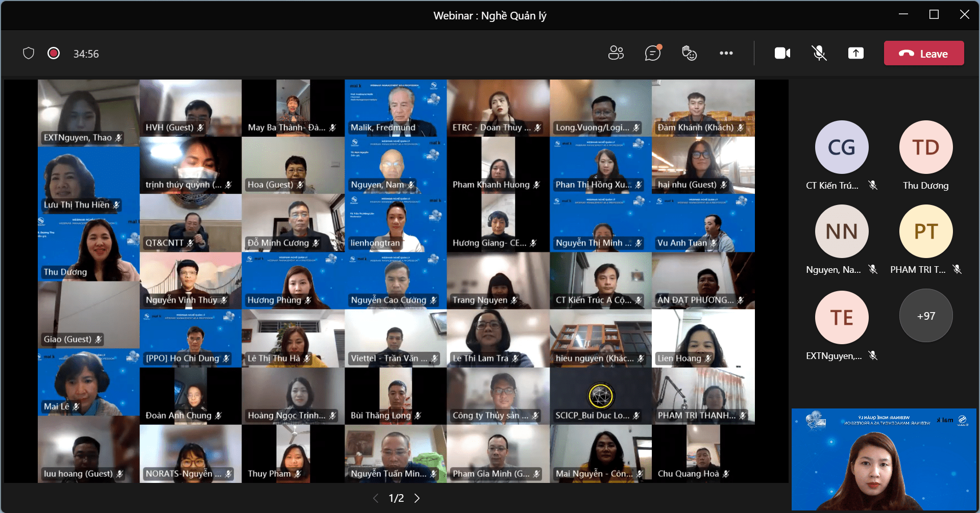Open the meeting chat conversation
This screenshot has width=980, height=513.
652,53
